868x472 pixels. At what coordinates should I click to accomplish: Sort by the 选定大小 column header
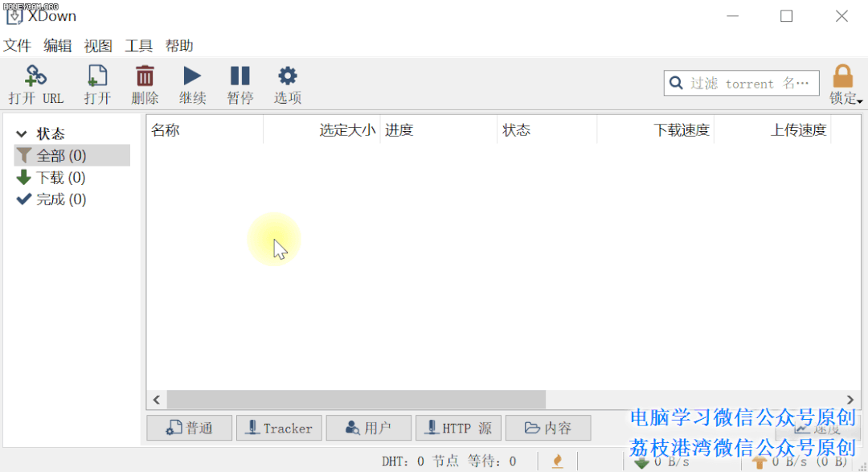pyautogui.click(x=321, y=130)
